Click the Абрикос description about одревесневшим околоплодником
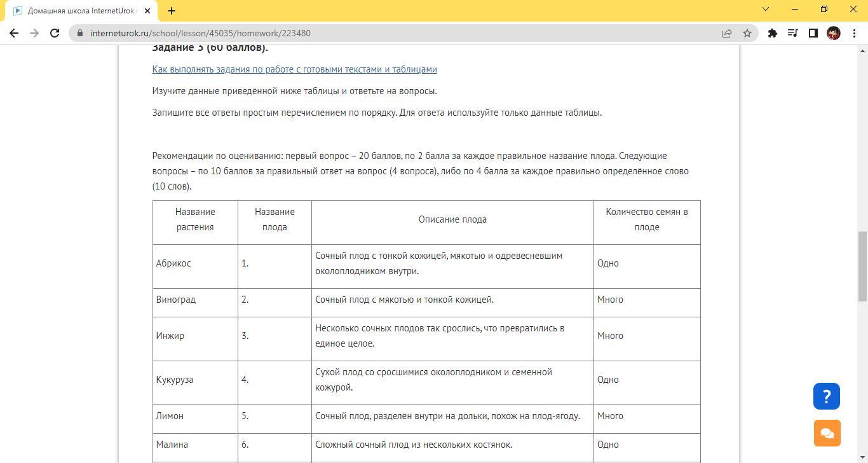Viewport: 868px width, 463px height. tap(438, 263)
